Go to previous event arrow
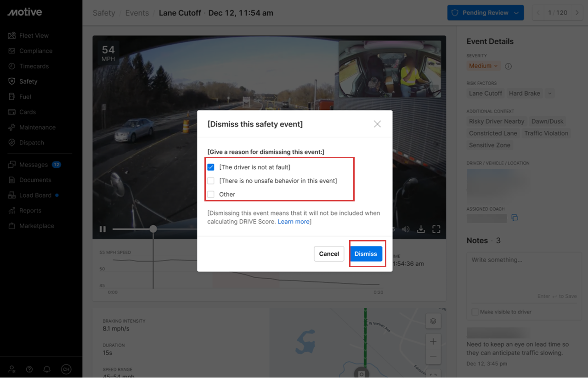Viewport: 588px width, 378px height. pyautogui.click(x=538, y=13)
